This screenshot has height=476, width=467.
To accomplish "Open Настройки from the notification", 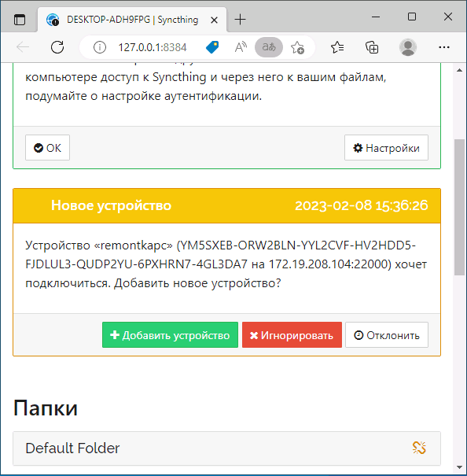I will (386, 148).
